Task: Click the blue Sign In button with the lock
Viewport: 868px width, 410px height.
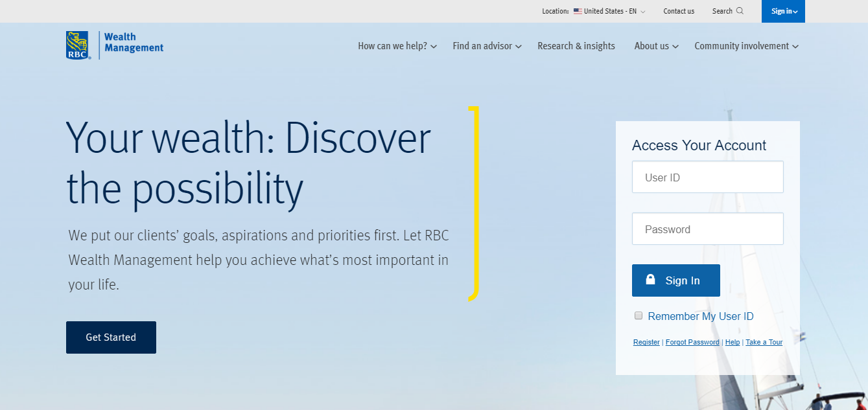Action: (x=676, y=280)
